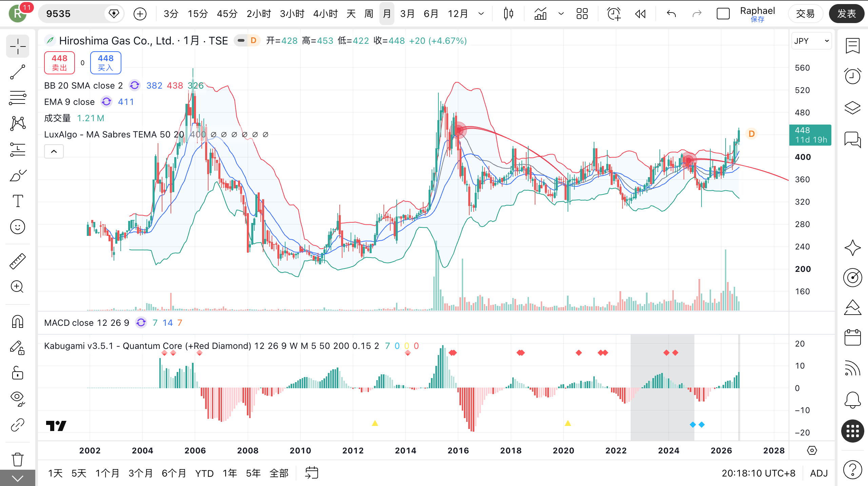
Task: Collapse the indicator legend arrow
Action: [x=54, y=151]
